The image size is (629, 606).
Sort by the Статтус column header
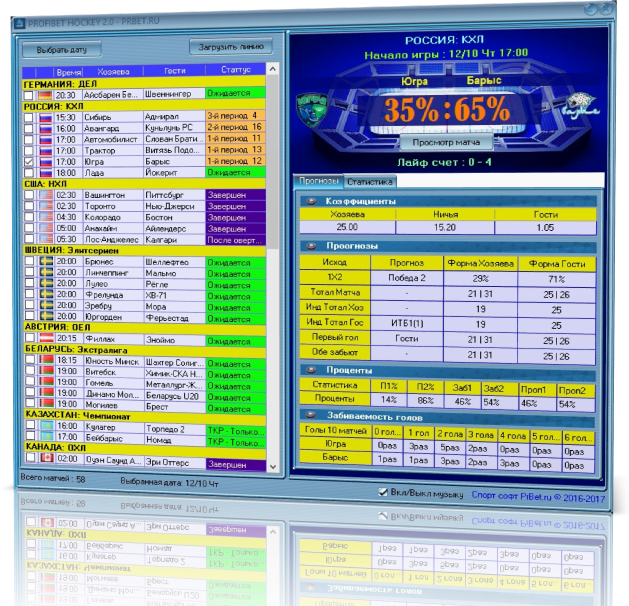point(235,70)
